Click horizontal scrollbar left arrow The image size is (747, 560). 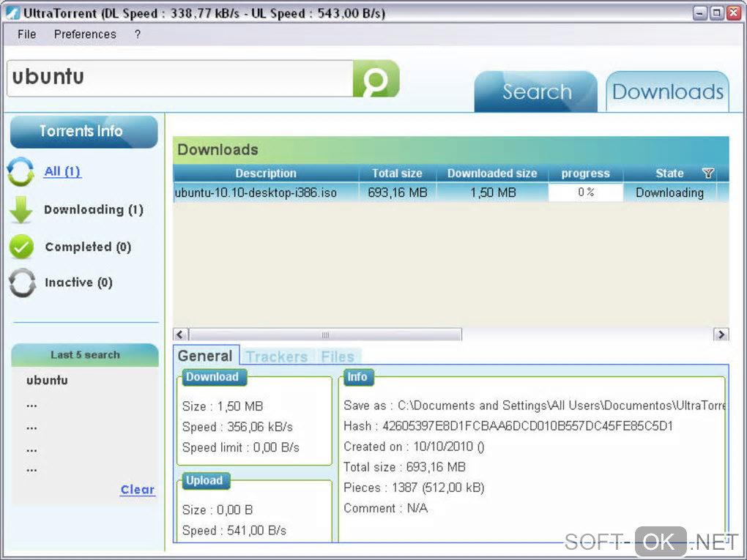[x=181, y=335]
